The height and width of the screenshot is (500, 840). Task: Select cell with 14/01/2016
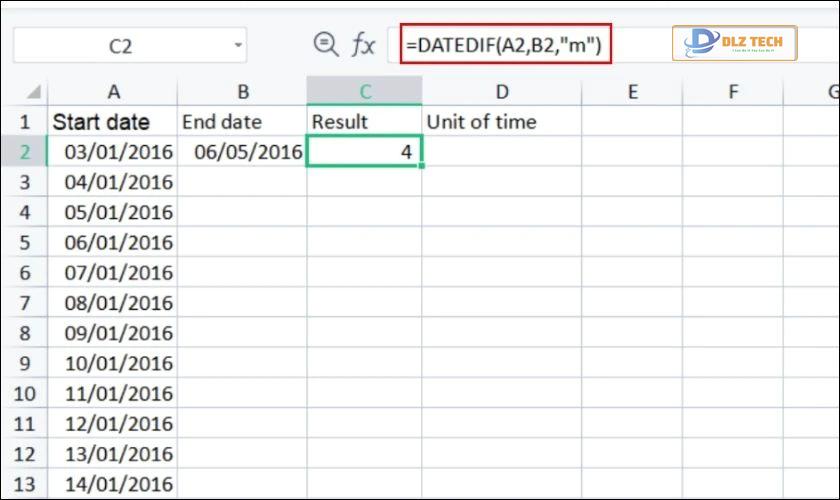[x=113, y=484]
